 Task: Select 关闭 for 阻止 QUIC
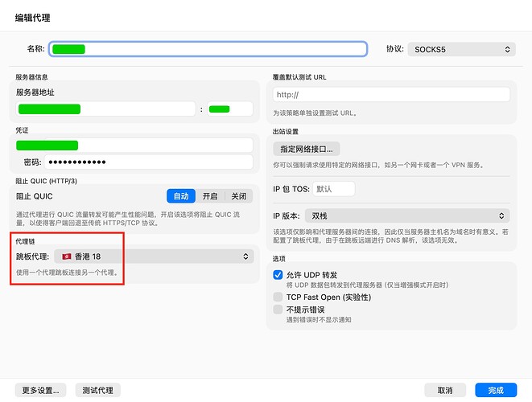click(238, 196)
